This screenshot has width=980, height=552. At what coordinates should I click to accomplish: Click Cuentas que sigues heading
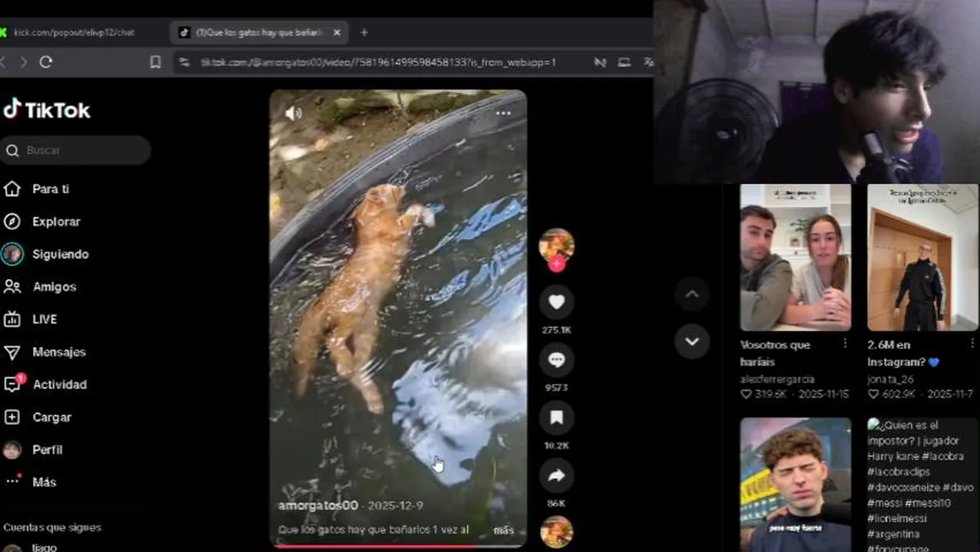coord(52,527)
